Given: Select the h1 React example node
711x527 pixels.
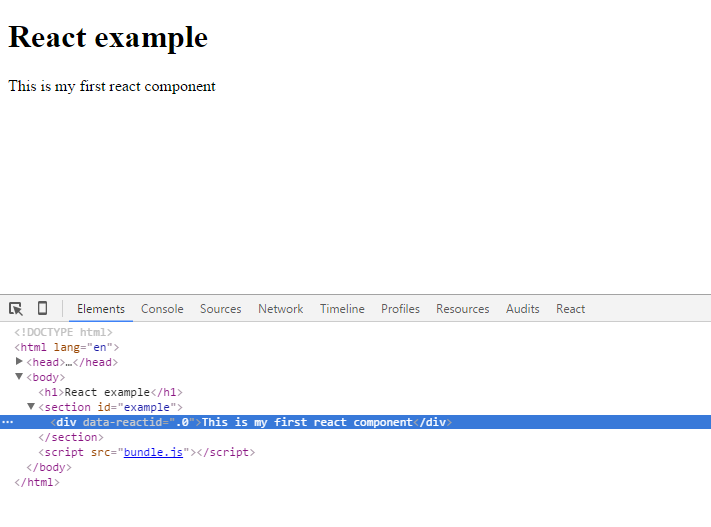Looking at the screenshot, I should click(111, 392).
